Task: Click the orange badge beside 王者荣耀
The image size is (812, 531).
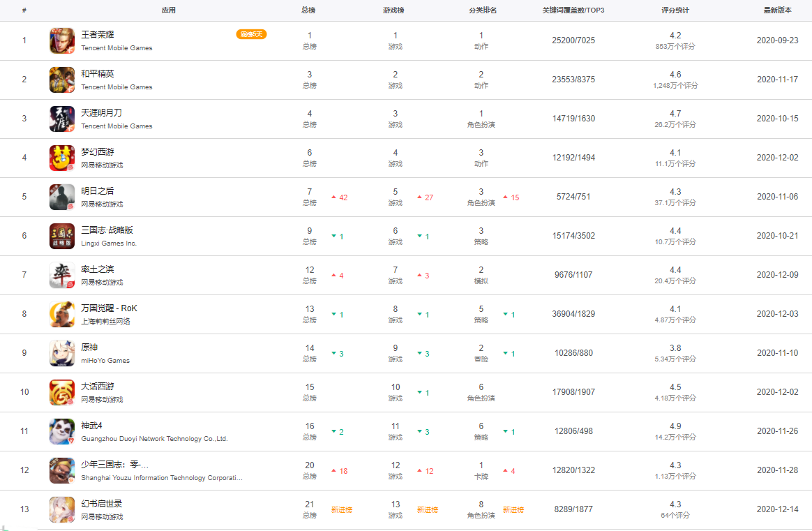Action: (251, 34)
